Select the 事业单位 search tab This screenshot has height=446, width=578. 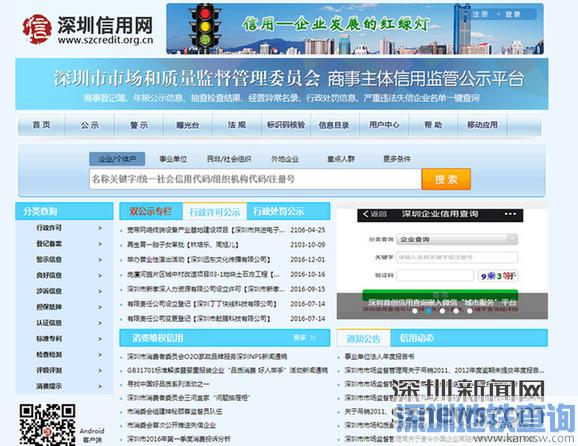(173, 159)
